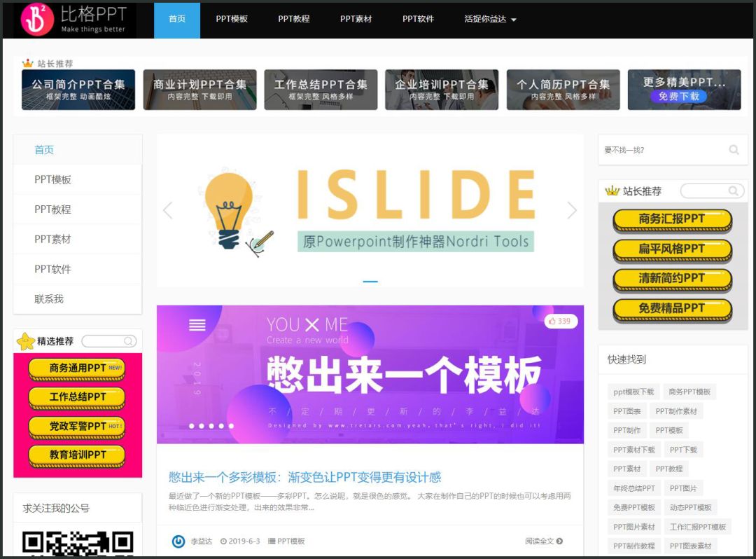Click the ppt模板下载 tag
756x559 pixels.
tap(633, 392)
